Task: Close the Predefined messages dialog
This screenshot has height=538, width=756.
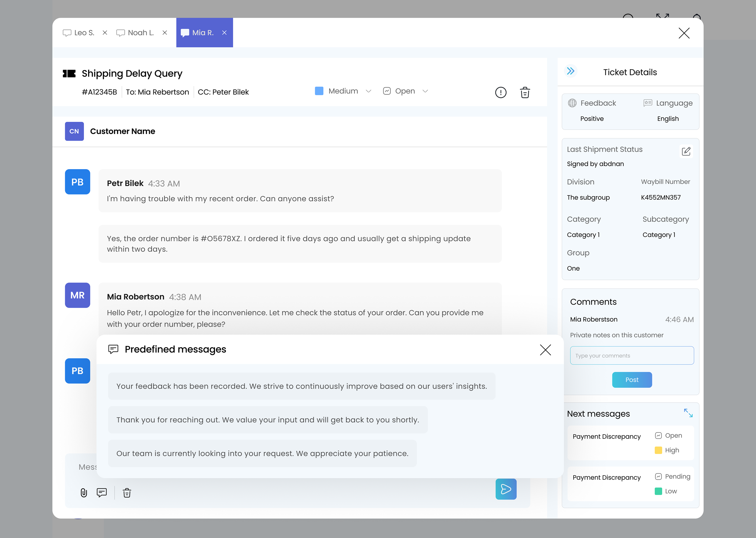Action: click(x=545, y=349)
